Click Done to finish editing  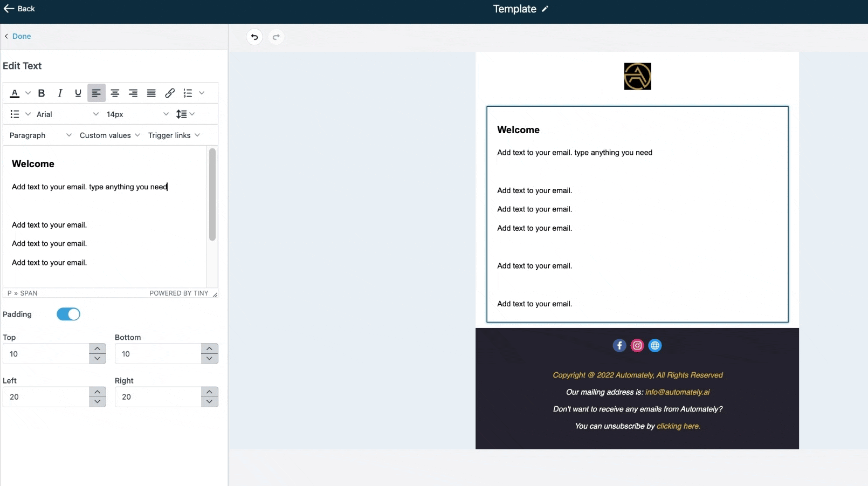(x=22, y=36)
